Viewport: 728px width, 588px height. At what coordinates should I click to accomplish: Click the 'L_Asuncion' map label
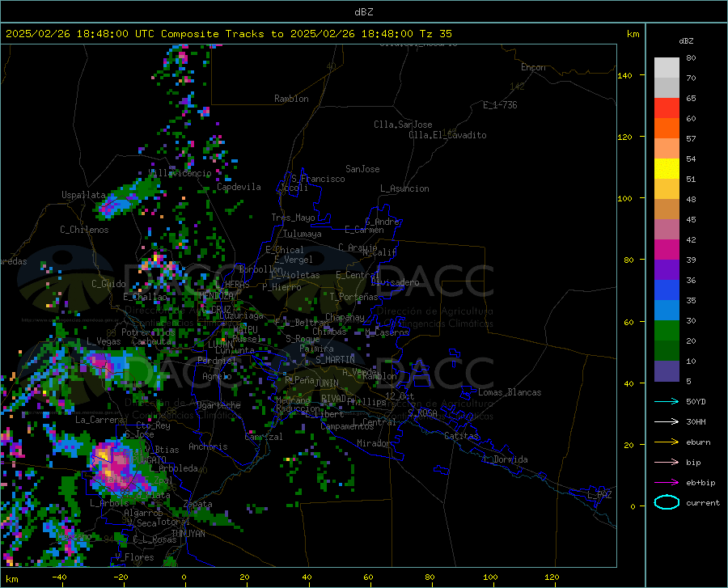click(404, 188)
